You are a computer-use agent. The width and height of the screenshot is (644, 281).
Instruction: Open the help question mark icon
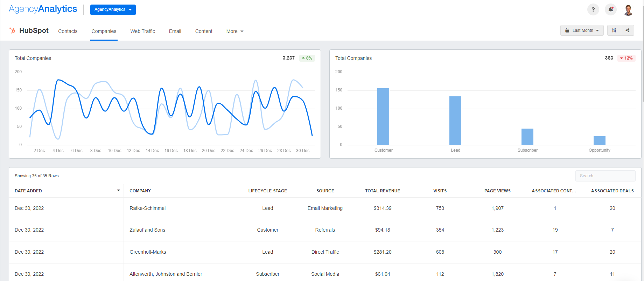[593, 9]
